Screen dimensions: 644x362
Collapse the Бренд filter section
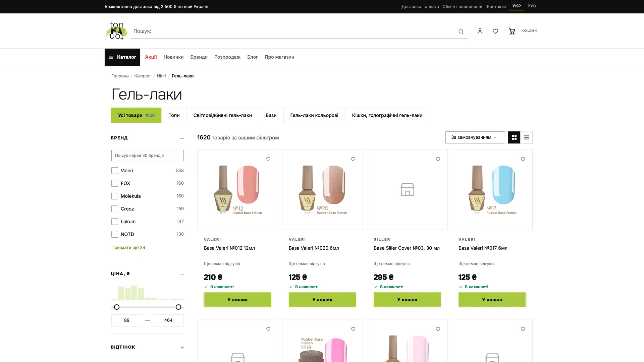[x=182, y=138]
